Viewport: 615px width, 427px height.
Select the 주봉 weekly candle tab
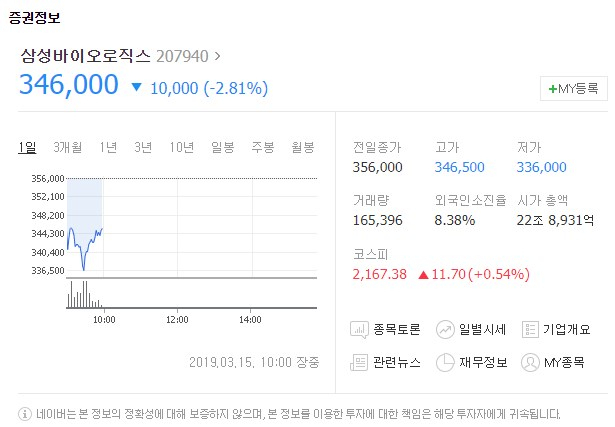[262, 148]
